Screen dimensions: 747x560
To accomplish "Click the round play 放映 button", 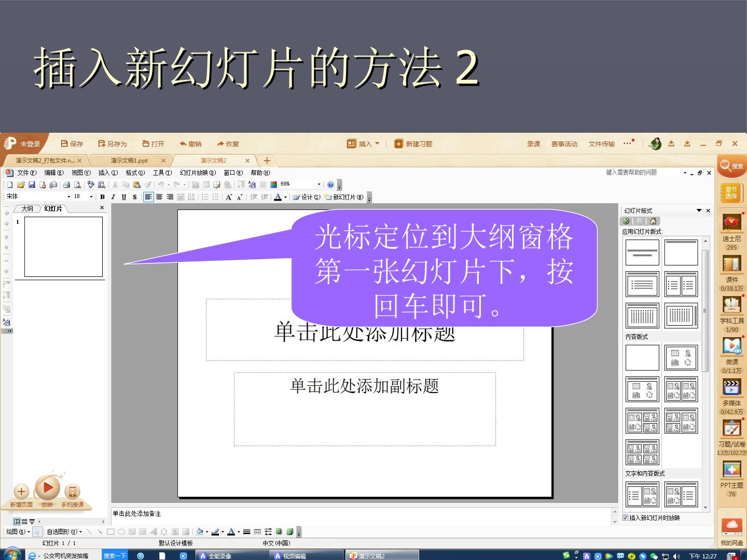I will coord(47,488).
